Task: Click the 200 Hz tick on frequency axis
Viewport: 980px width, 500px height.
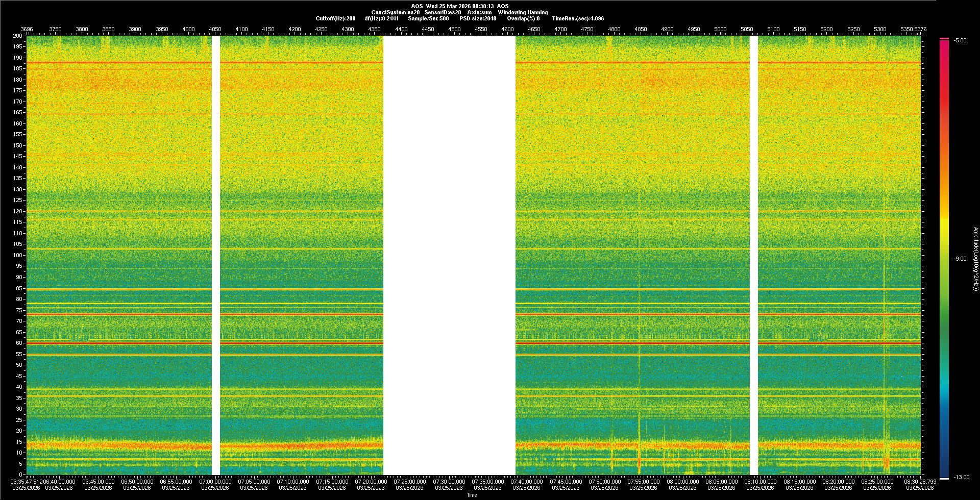Action: pos(18,36)
